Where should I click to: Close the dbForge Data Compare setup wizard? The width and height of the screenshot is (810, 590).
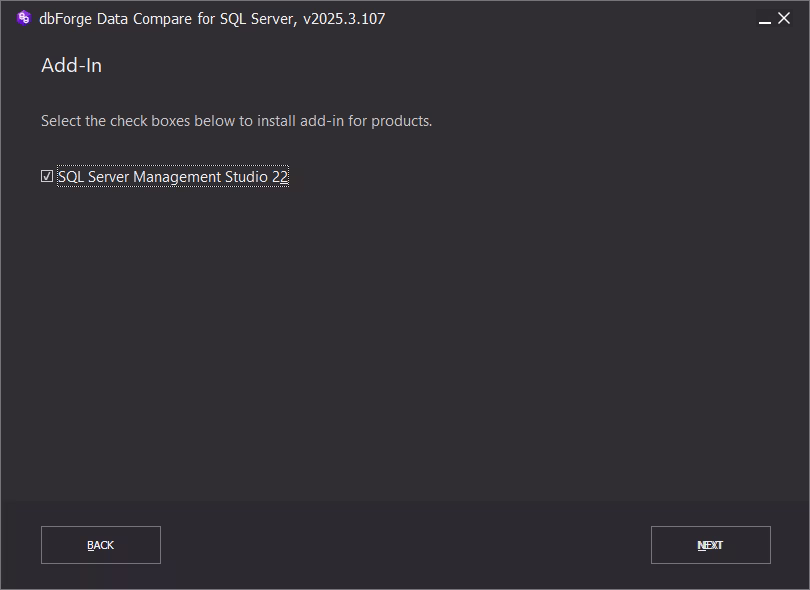(x=786, y=17)
